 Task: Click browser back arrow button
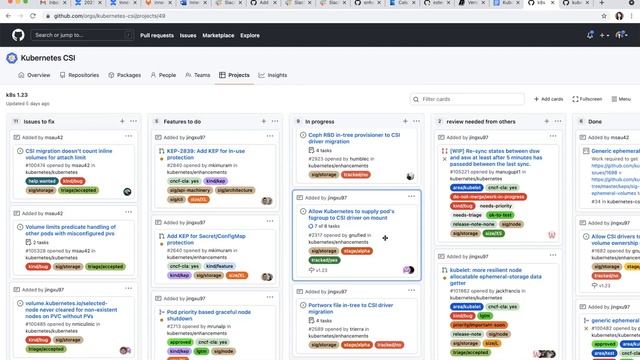pos(9,16)
